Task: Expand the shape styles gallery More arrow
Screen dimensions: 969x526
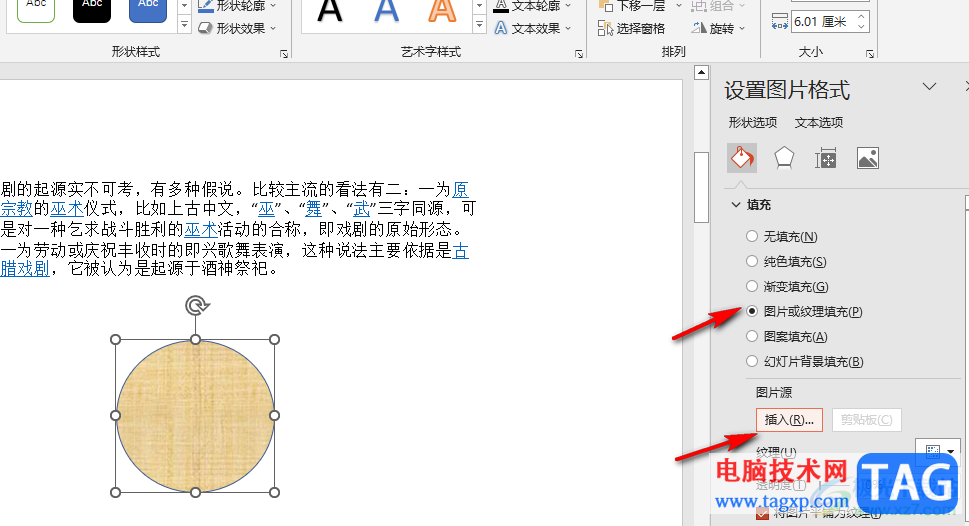Action: point(184,25)
